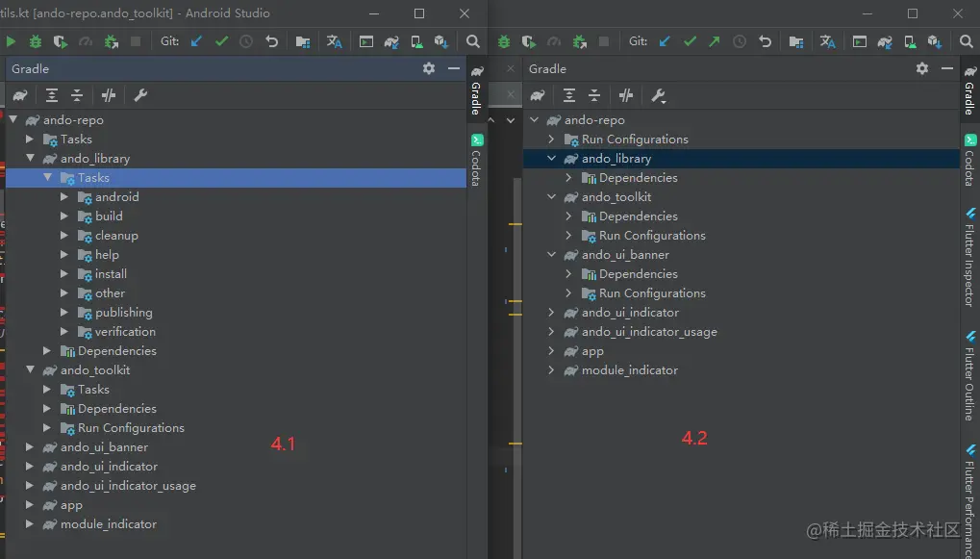Viewport: 980px width, 559px height.
Task: Click the search magnifier in right toolbar
Action: pos(966,41)
